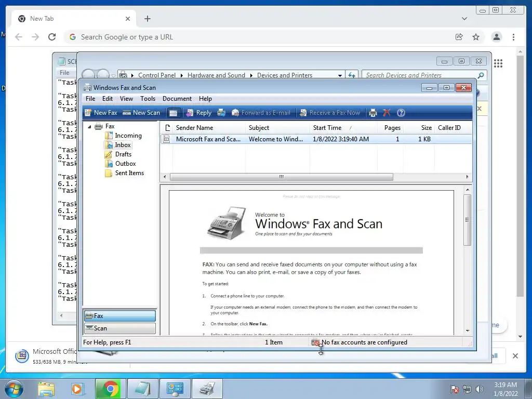Click the forward fax icon next to Reply

click(x=221, y=113)
